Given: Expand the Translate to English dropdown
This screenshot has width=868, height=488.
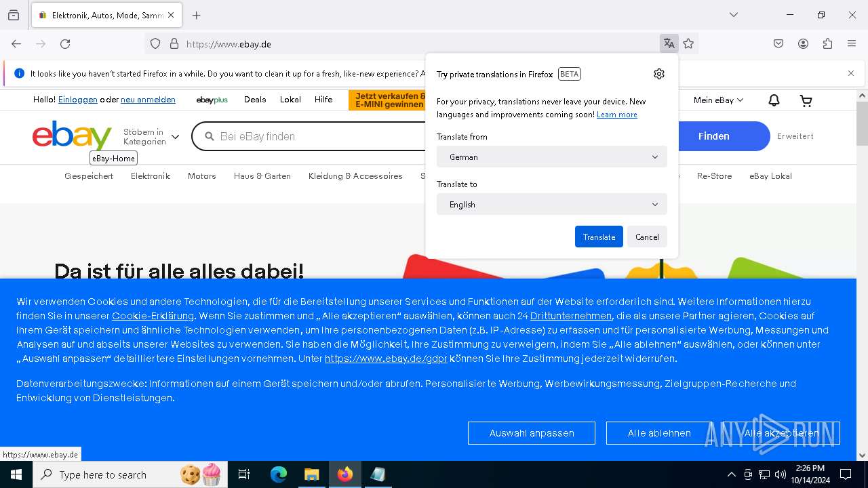Looking at the screenshot, I should click(552, 204).
